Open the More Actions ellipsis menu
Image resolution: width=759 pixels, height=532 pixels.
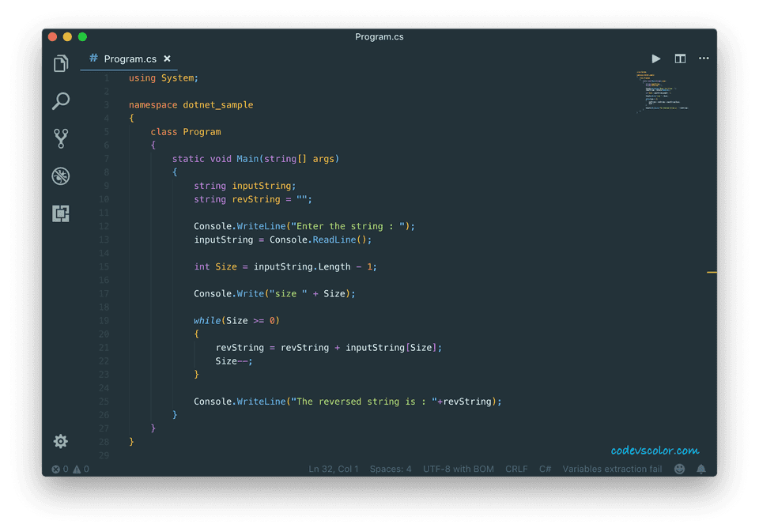point(704,58)
